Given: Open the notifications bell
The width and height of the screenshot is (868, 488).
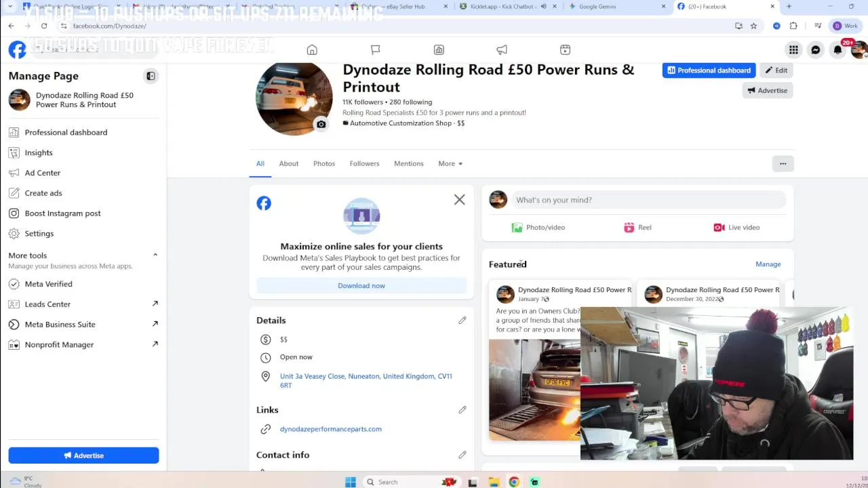Looking at the screenshot, I should [838, 49].
